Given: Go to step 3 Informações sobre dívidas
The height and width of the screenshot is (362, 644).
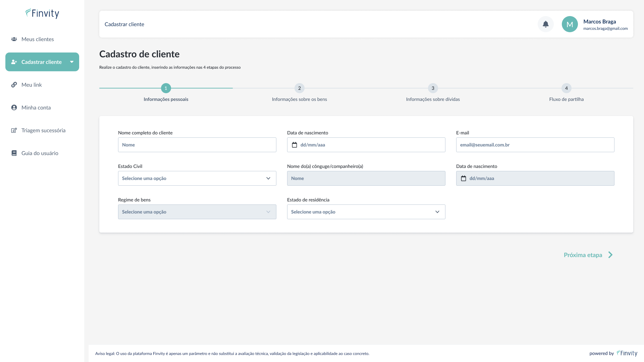Looking at the screenshot, I should pyautogui.click(x=433, y=88).
